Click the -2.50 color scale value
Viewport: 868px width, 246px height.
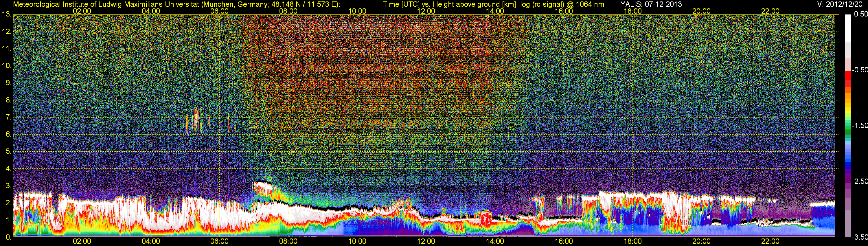click(860, 181)
